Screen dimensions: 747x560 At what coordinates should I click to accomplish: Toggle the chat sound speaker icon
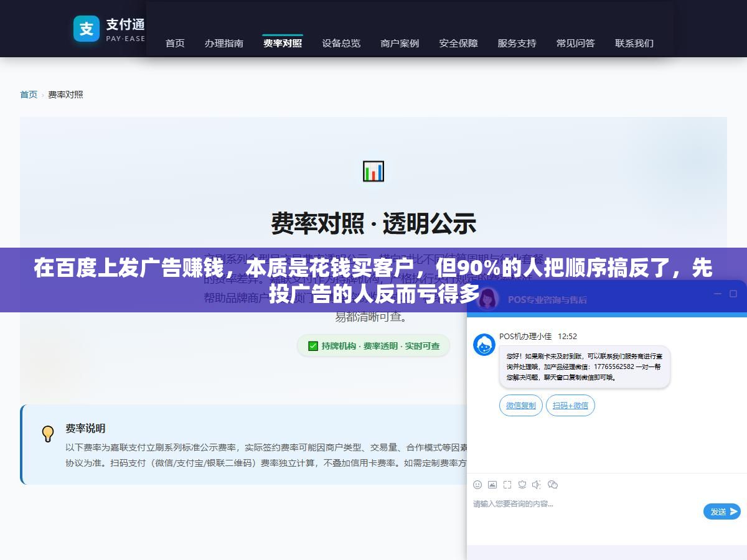point(537,485)
